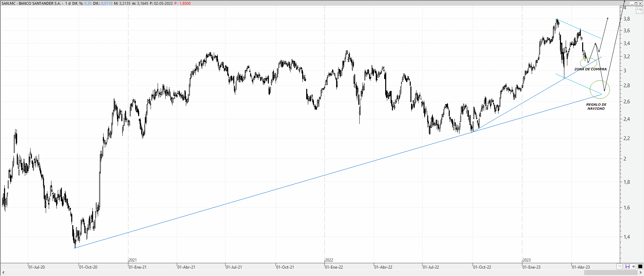
Task: Click the date F: 02-05-2023
Action: [161, 3]
